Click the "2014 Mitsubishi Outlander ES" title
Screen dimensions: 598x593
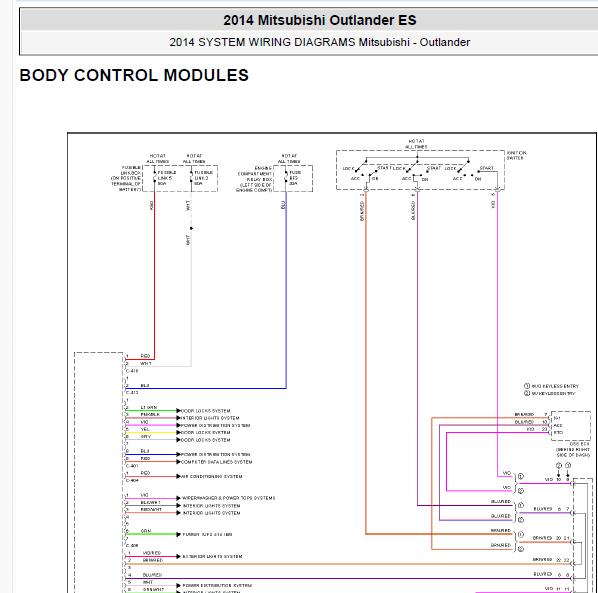(x=320, y=20)
